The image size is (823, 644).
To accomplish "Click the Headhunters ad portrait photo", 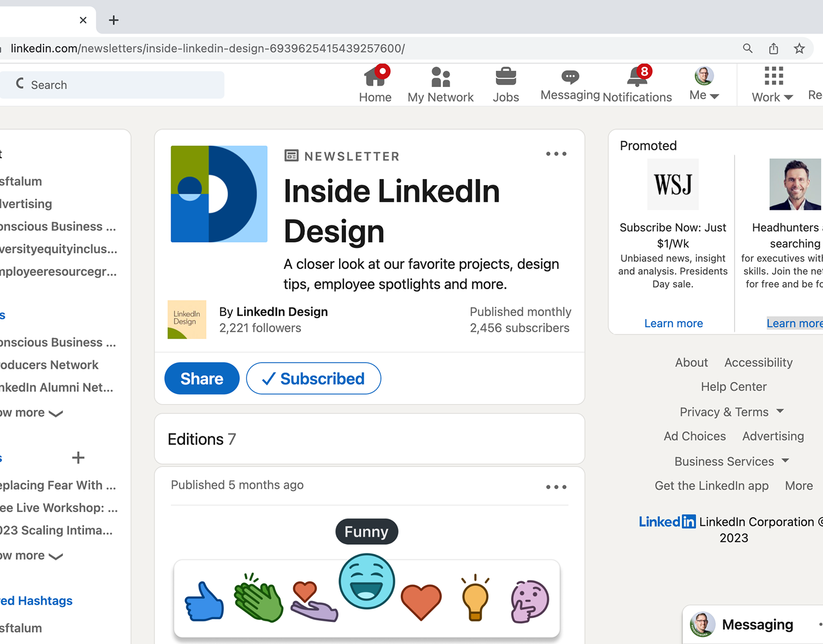I will coord(795,184).
